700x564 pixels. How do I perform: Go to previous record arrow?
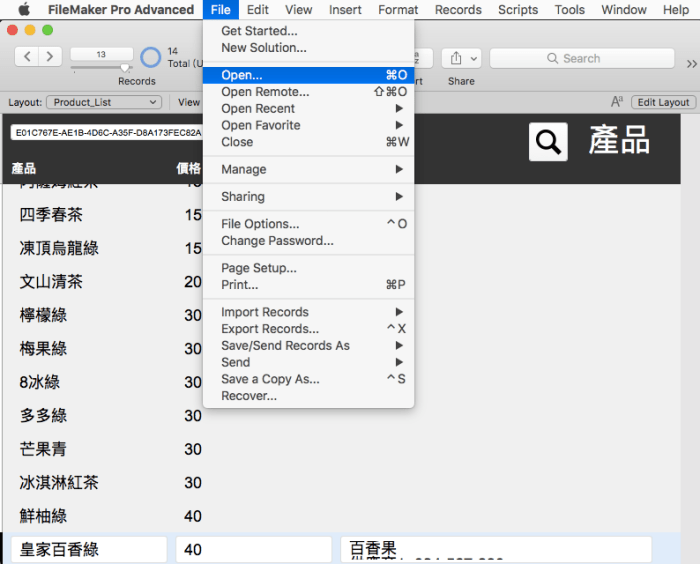(28, 57)
